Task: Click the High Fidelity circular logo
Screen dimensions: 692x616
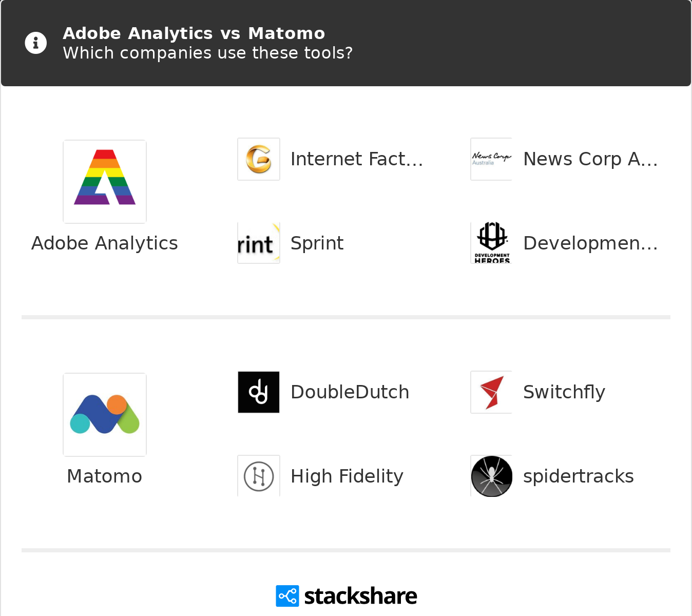Action: click(x=259, y=476)
